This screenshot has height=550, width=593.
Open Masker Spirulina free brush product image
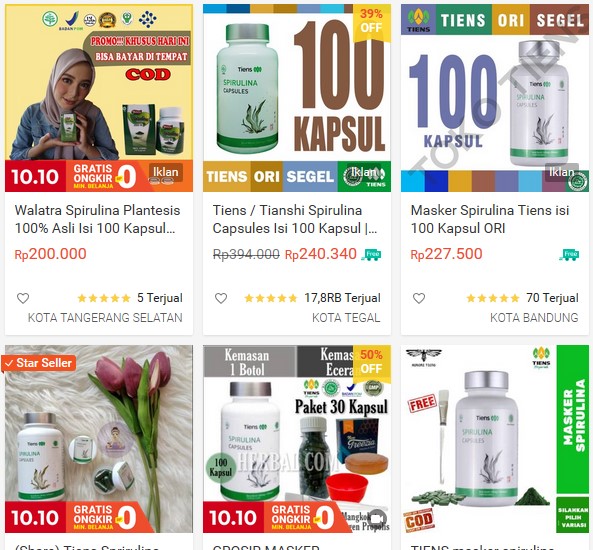coord(495,439)
